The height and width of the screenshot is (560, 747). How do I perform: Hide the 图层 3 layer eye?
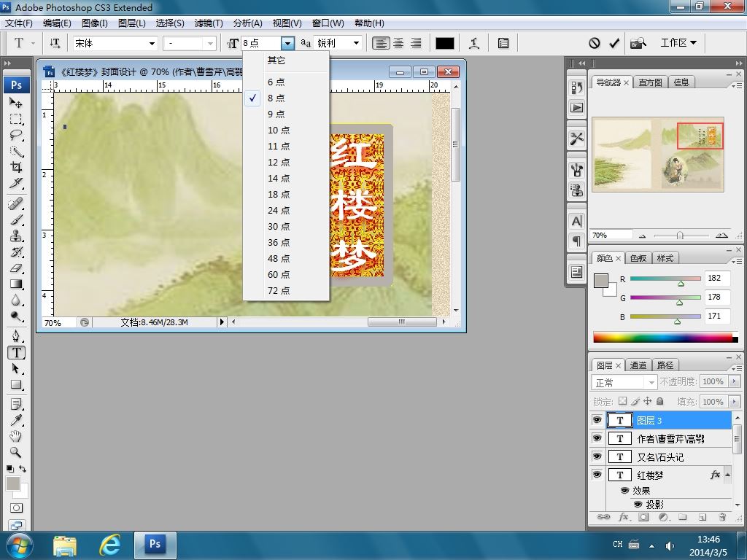click(597, 419)
